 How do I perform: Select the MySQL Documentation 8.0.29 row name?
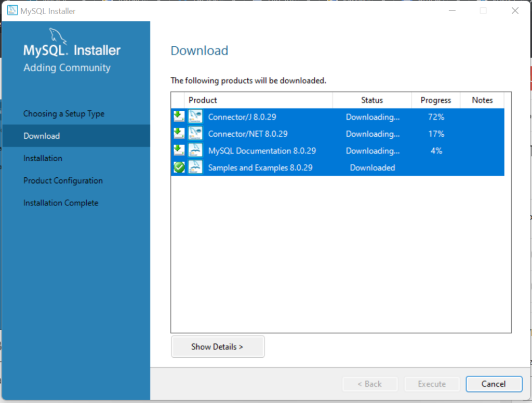pos(262,151)
